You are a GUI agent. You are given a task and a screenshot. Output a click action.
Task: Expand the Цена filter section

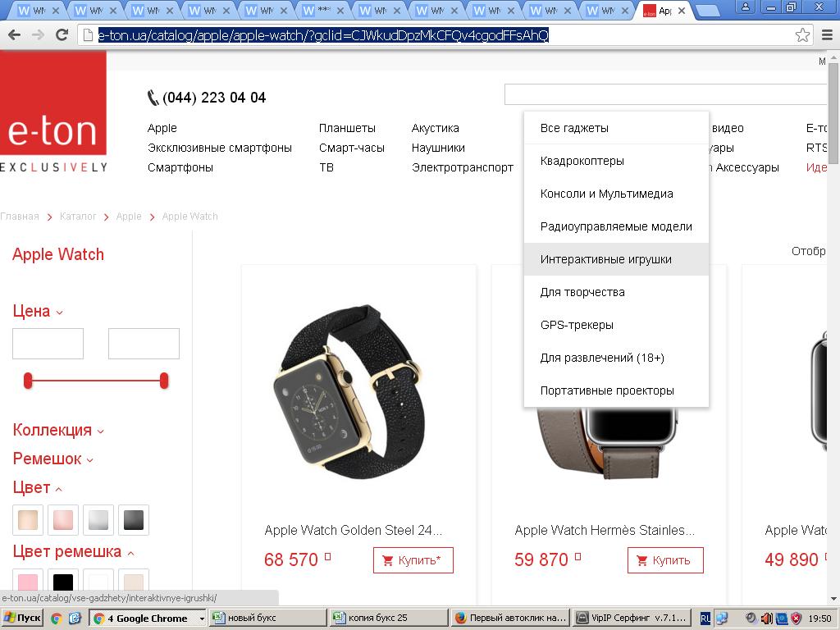(x=38, y=311)
